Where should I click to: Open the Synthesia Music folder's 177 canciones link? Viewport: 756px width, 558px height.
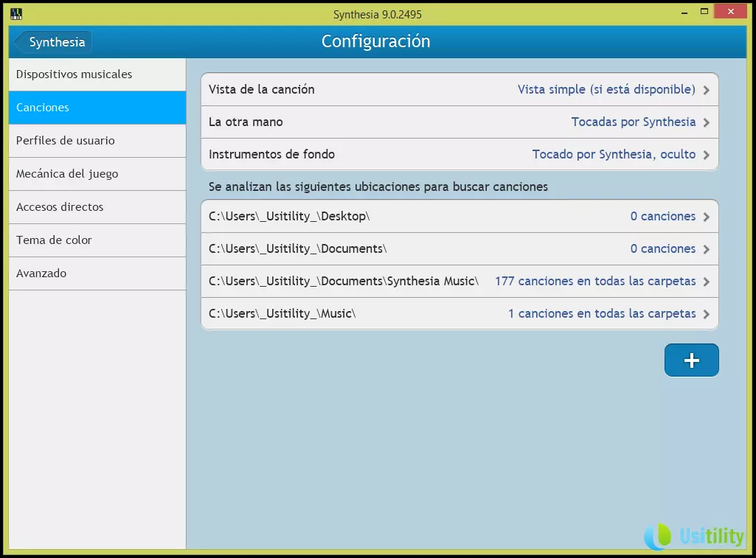click(x=594, y=282)
